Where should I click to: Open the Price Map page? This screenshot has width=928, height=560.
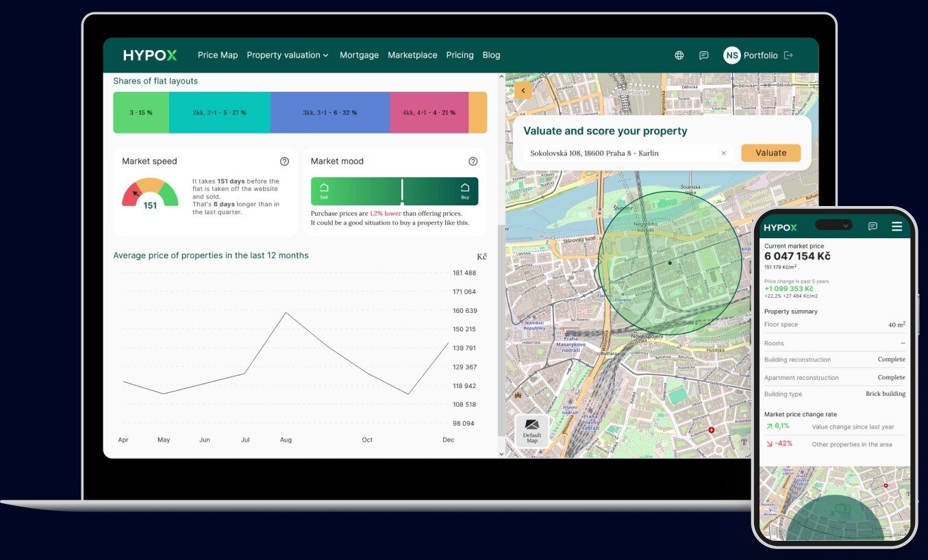[x=218, y=55]
